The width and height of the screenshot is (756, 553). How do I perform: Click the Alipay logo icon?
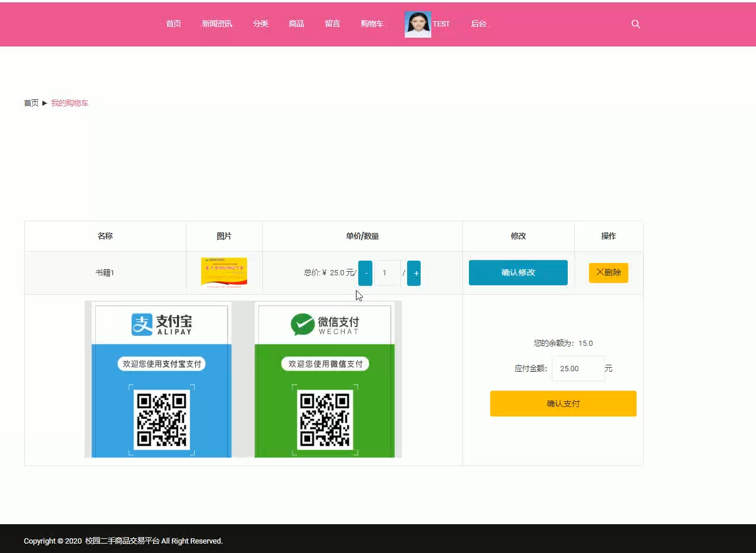142,324
